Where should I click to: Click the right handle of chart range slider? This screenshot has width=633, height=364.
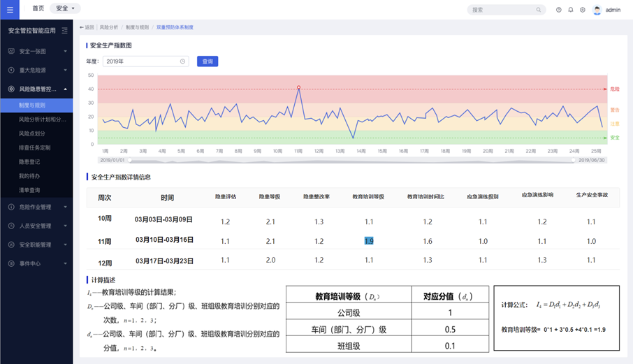pyautogui.click(x=573, y=160)
